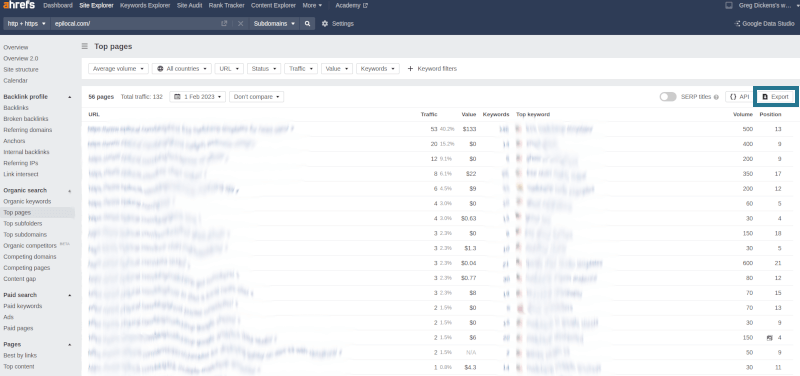Screen dimensions: 800x376
Task: Open Overview in sidebar
Action: (x=16, y=47)
